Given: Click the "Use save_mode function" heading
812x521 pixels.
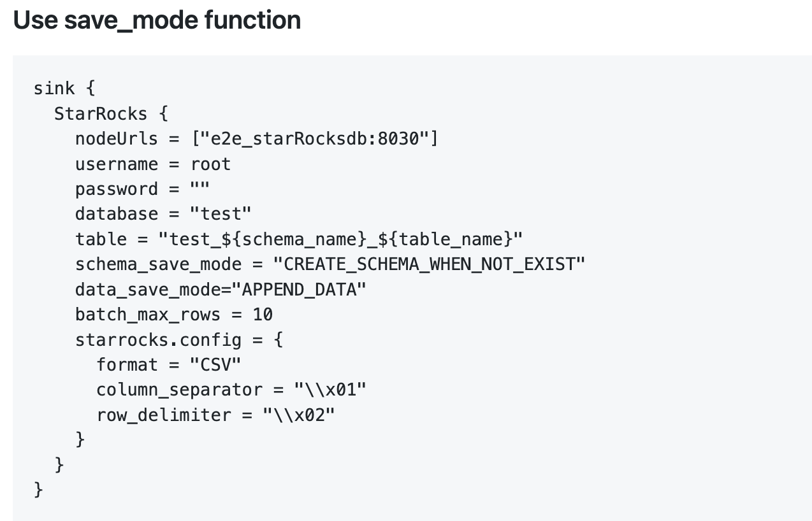Looking at the screenshot, I should 157,20.
